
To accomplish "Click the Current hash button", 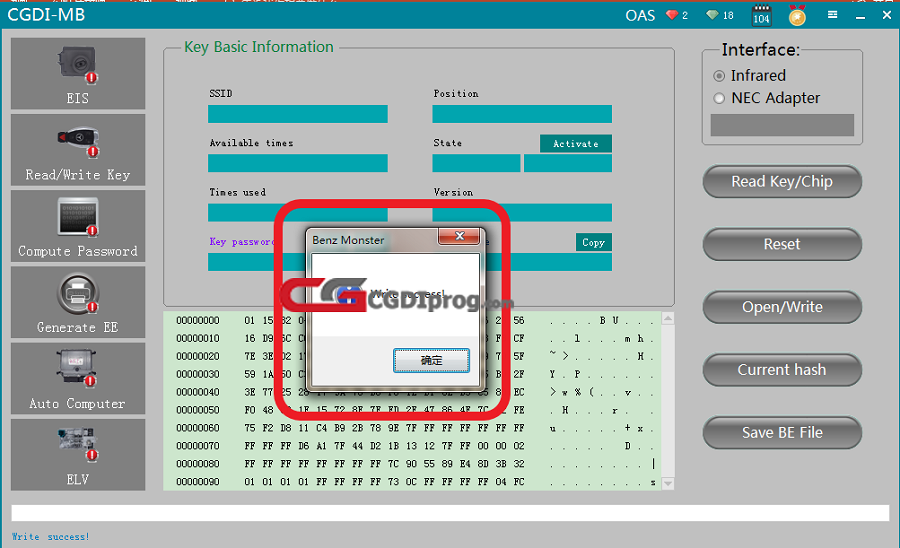I will click(782, 370).
